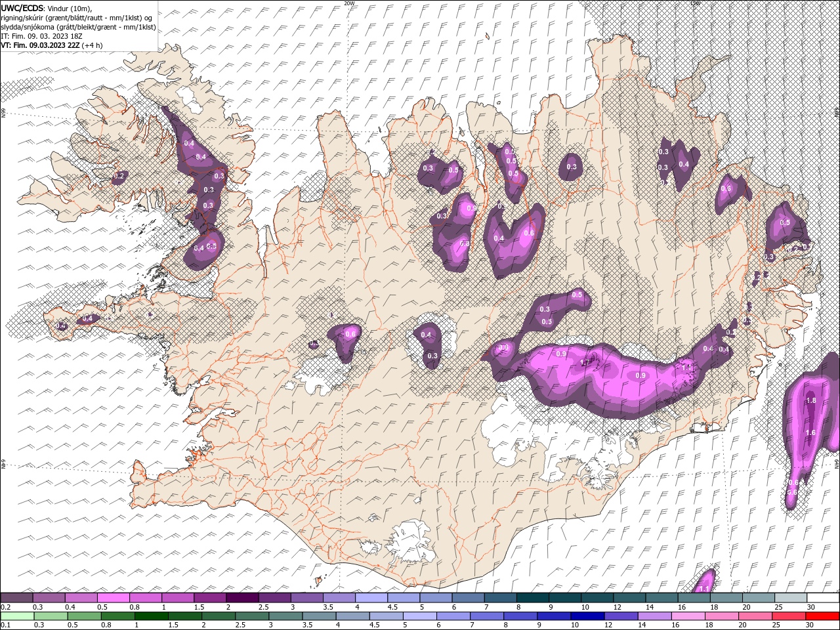Click the 'slydda/snjókoma' legend description line
Viewport: 840px width, 630px height.
(78, 27)
